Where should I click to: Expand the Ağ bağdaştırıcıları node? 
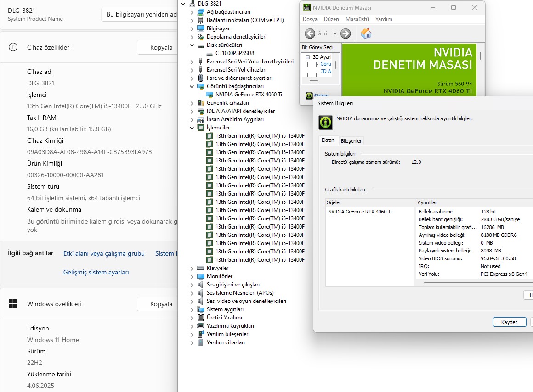(x=192, y=12)
